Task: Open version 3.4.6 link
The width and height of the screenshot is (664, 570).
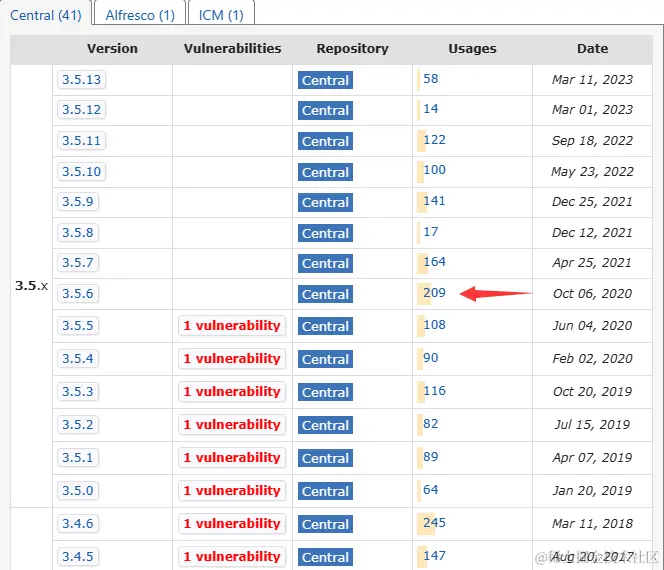Action: (x=78, y=523)
